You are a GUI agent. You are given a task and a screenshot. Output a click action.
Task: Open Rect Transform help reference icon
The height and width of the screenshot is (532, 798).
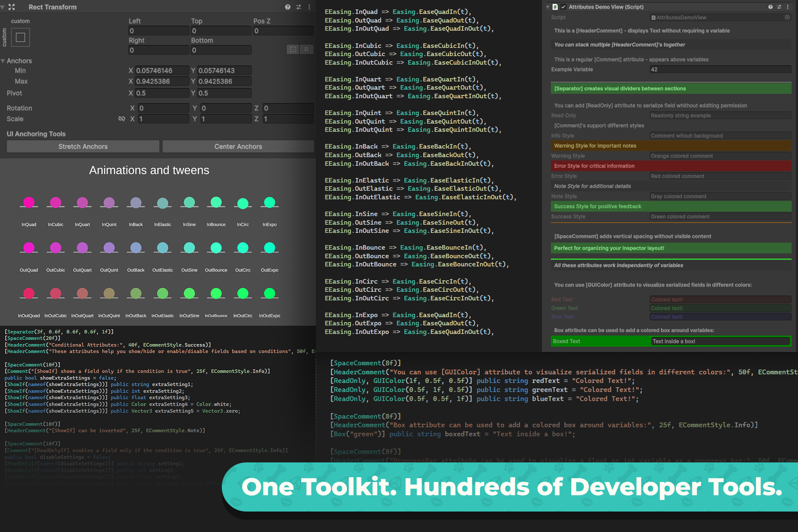tap(288, 7)
